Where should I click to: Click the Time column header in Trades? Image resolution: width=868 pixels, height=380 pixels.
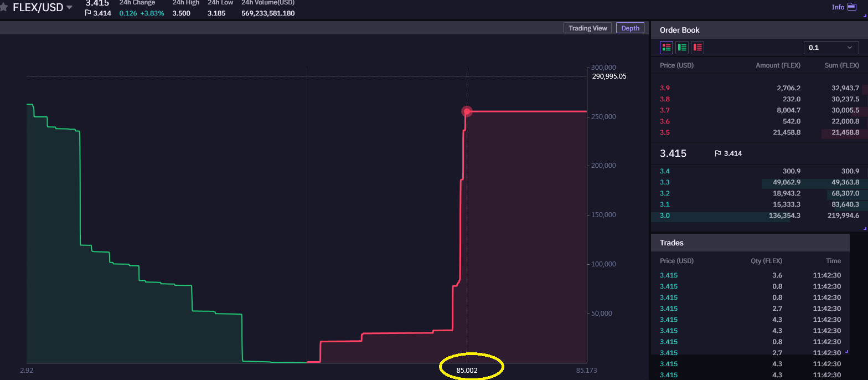834,261
